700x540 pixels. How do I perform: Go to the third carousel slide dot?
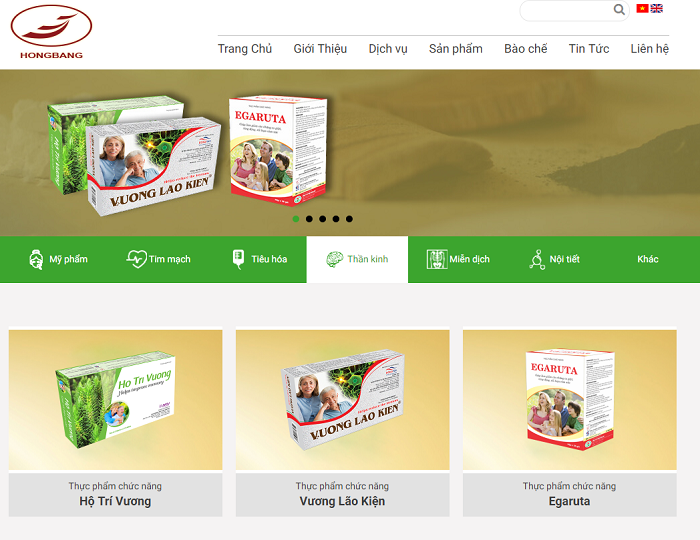322,219
